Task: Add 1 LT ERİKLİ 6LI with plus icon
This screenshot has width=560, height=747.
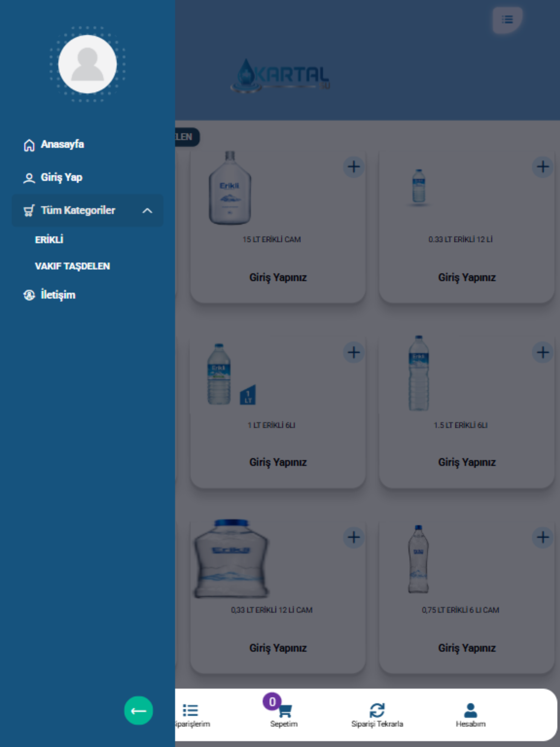Action: (x=354, y=352)
